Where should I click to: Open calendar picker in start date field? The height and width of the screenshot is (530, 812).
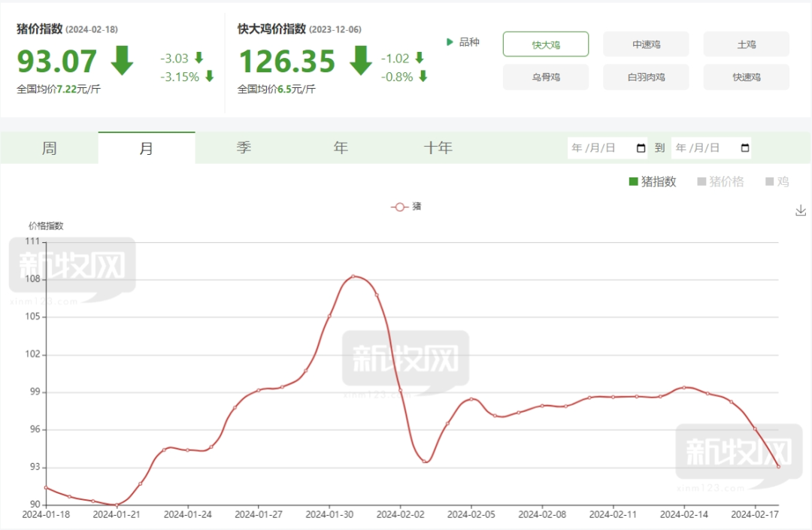point(641,148)
